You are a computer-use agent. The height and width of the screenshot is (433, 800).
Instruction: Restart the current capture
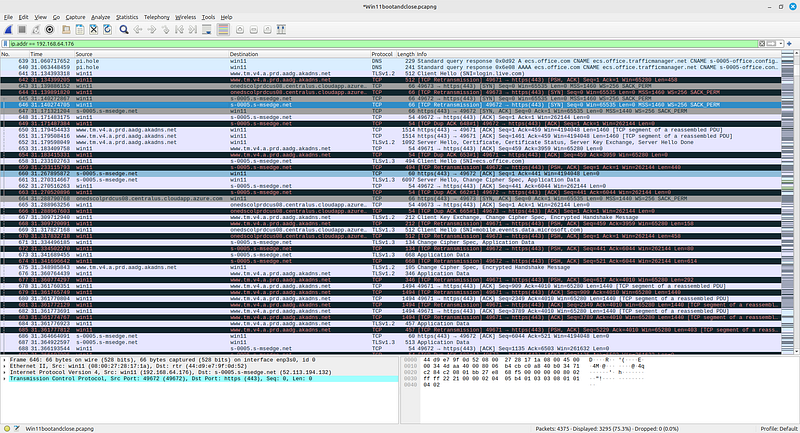36,30
